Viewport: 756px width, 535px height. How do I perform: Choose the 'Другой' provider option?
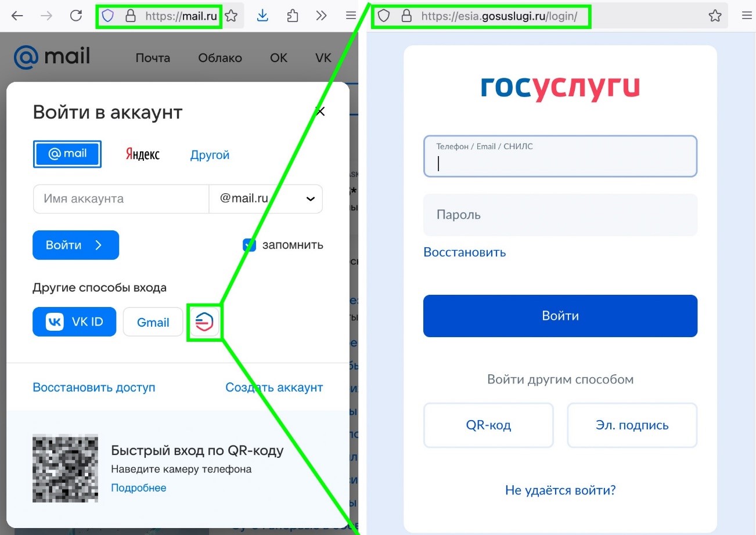tap(210, 155)
